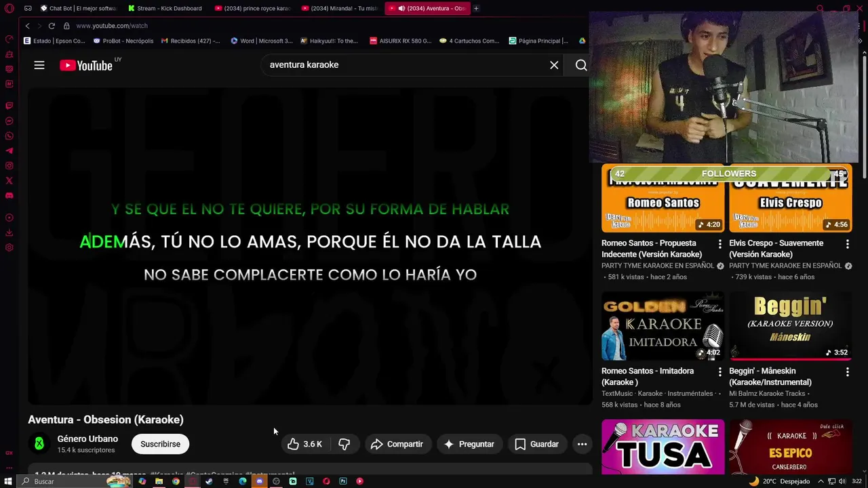Open the Género Urbano channel avatar
This screenshot has height=488, width=868.
point(39,444)
